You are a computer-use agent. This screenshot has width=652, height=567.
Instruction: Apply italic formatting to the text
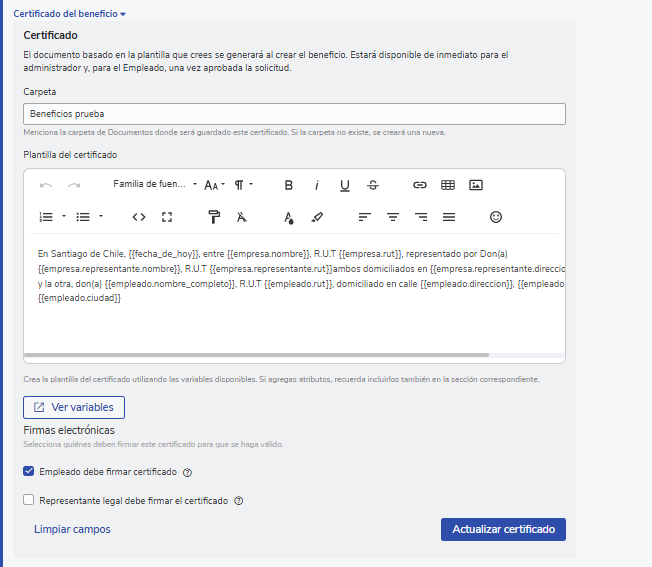[x=317, y=185]
